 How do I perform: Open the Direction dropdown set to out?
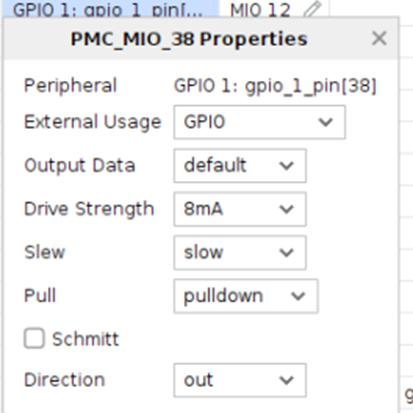click(x=240, y=380)
